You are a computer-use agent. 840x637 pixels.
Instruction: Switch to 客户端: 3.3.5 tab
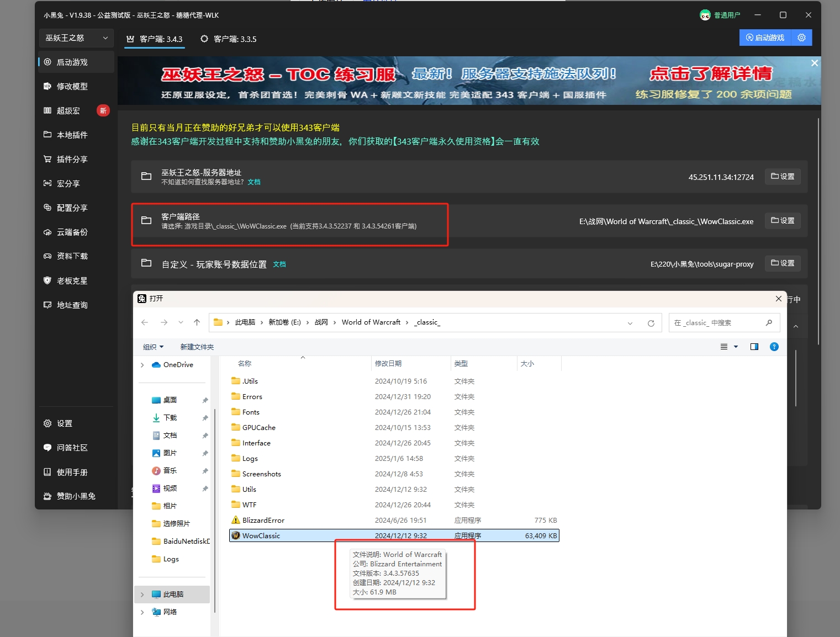click(x=229, y=39)
